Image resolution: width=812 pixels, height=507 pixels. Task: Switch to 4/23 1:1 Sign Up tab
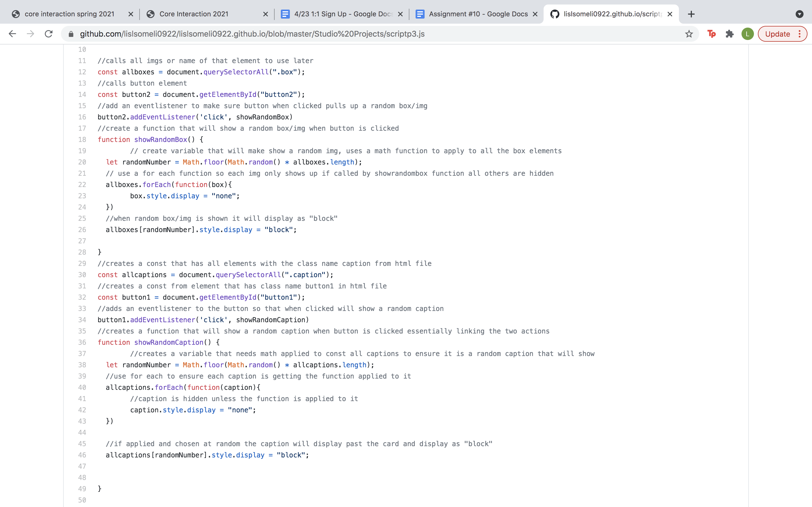pos(342,14)
